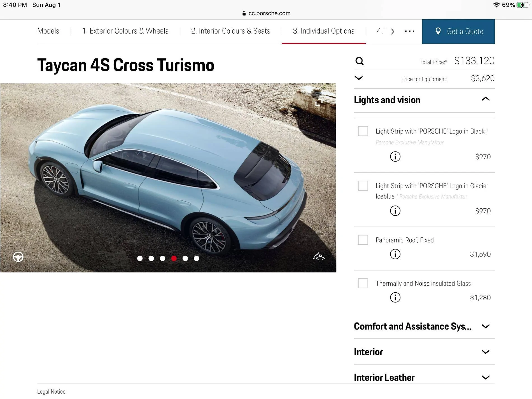Tap the location pin in Get a Quote
Image resolution: width=532 pixels, height=399 pixels.
[438, 31]
